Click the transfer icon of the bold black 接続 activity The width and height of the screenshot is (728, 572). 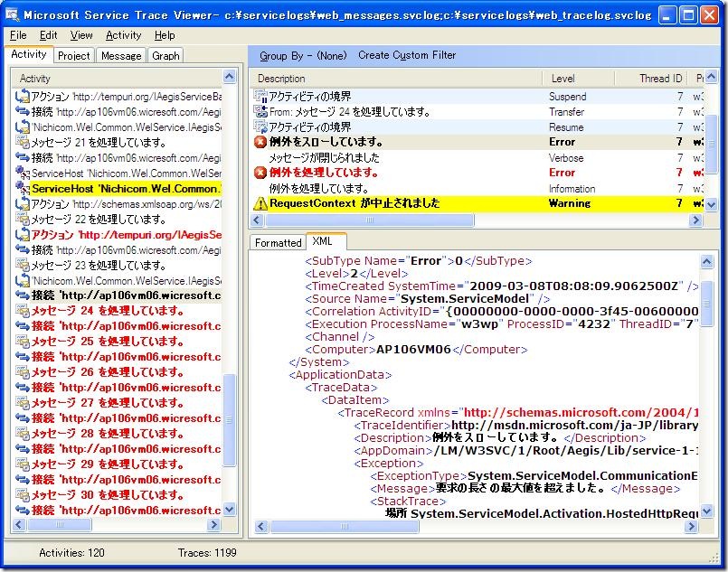(x=23, y=295)
